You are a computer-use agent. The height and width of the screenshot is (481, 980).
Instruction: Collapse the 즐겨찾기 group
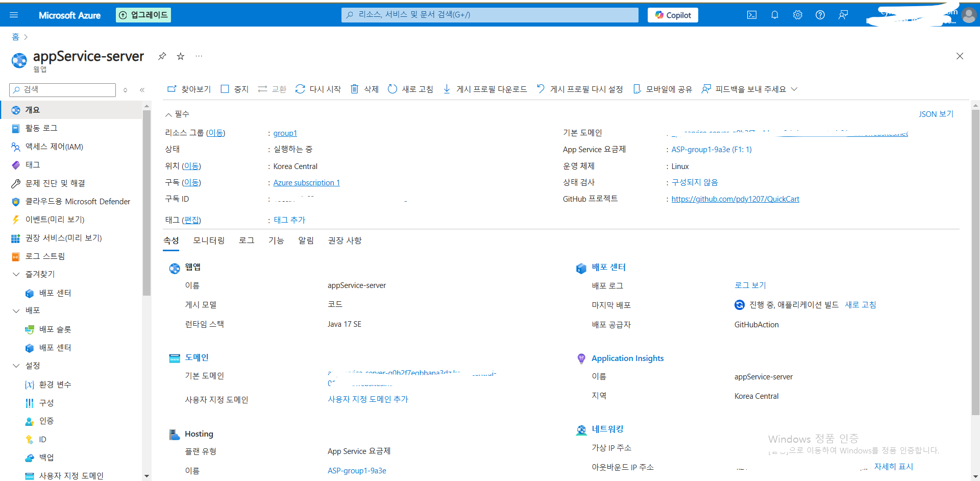(16, 274)
